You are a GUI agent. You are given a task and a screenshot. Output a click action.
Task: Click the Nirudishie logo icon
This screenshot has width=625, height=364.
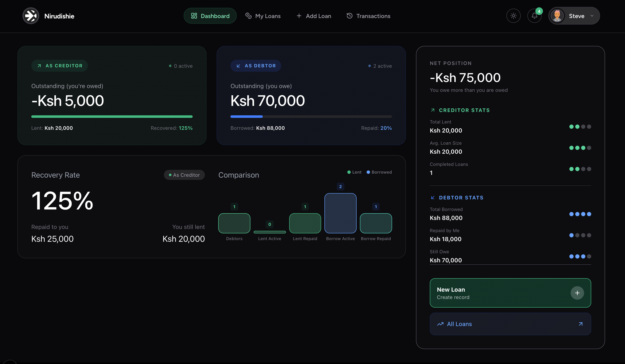(31, 16)
